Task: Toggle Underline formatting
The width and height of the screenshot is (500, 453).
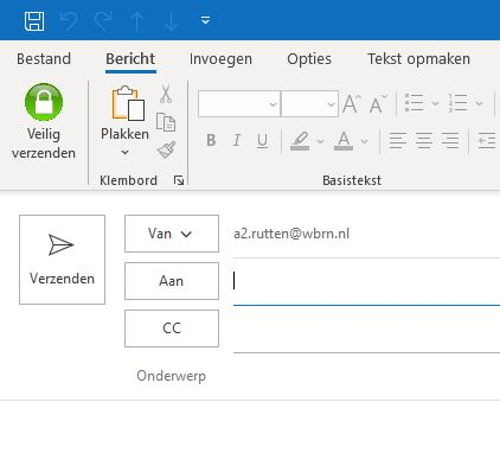Action: point(262,140)
